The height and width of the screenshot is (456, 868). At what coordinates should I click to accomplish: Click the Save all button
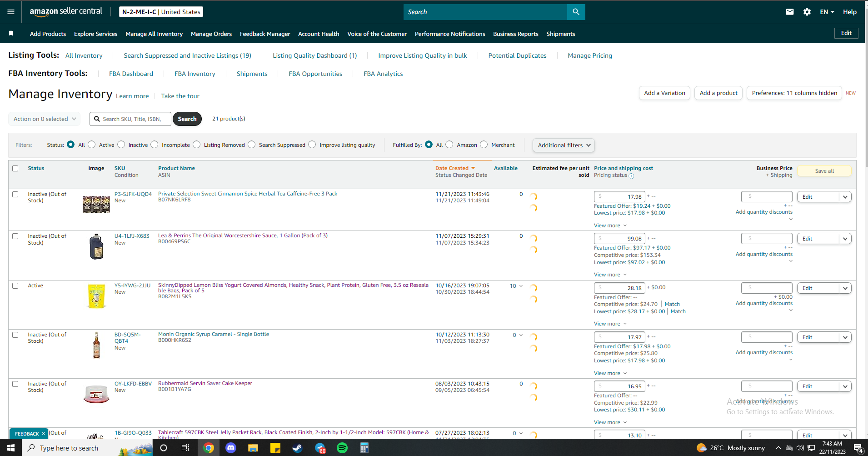(x=824, y=171)
